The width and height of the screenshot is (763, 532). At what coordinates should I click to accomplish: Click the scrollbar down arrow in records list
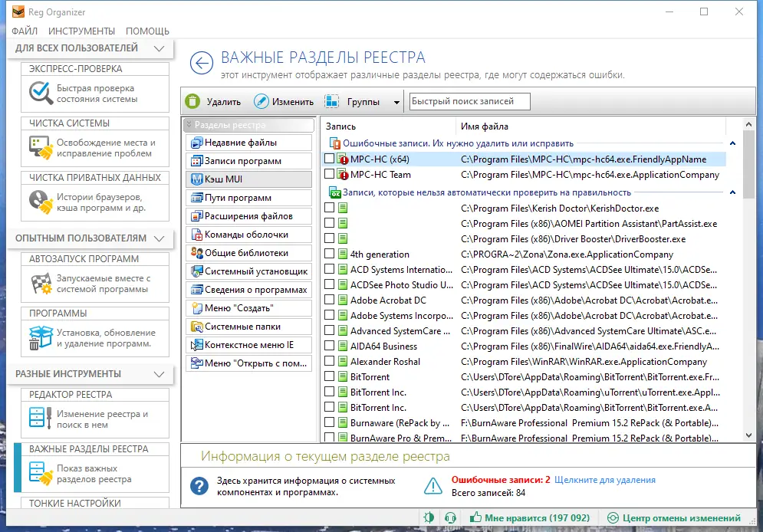click(749, 435)
